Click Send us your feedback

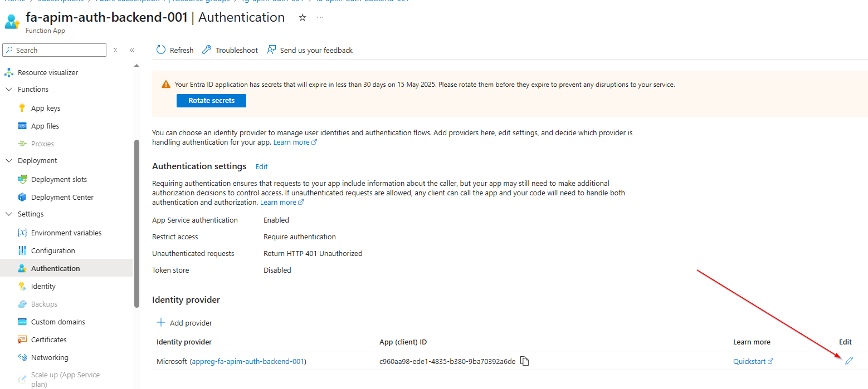310,50
